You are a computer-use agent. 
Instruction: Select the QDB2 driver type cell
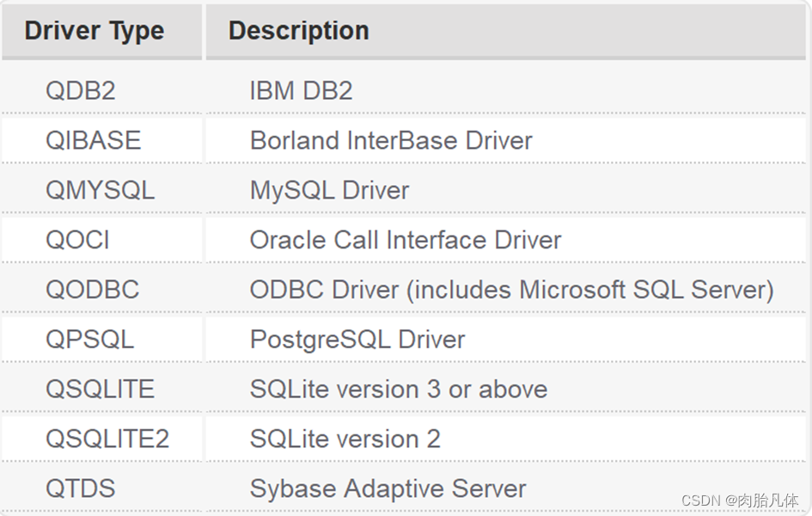tap(101, 90)
